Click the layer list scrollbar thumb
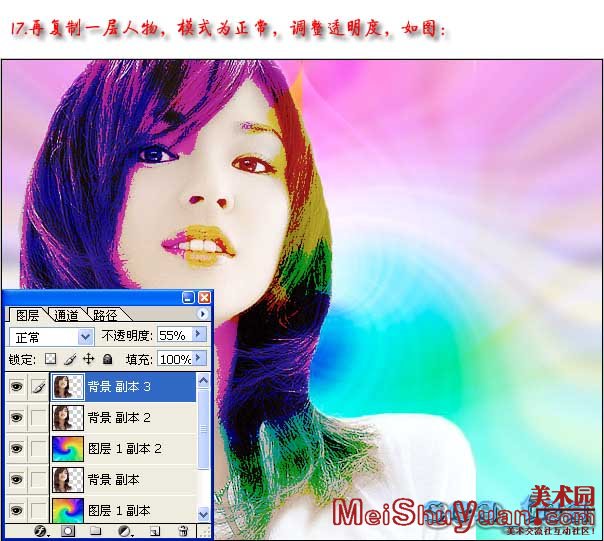Image resolution: width=604 pixels, height=541 pixels. pos(203,429)
